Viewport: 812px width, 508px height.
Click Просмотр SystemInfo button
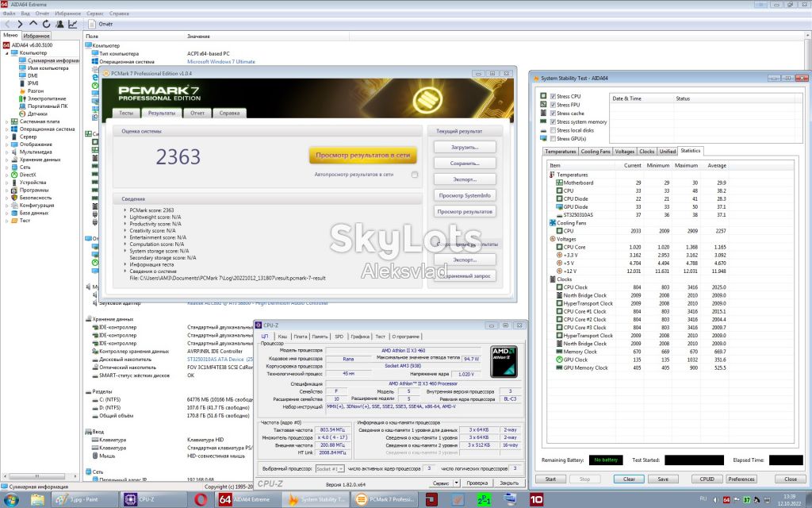(465, 195)
